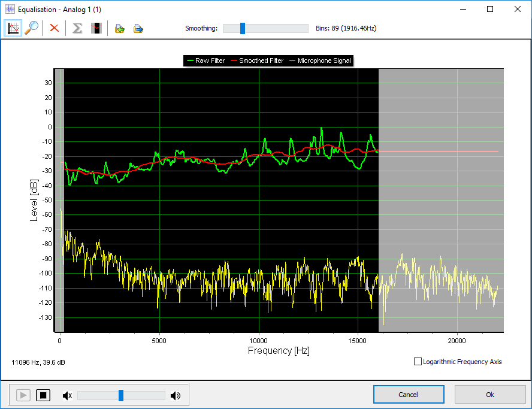This screenshot has height=409, width=532.
Task: Click the Smoothed Filter legend entry
Action: [257, 60]
